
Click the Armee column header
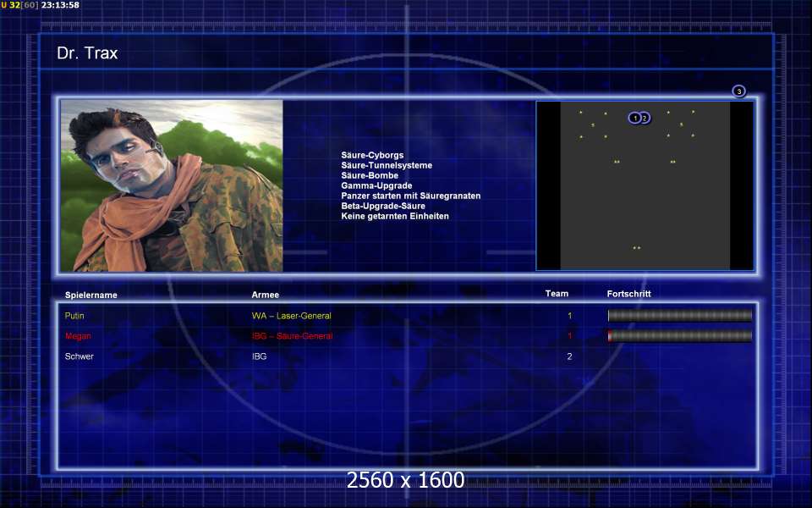(265, 295)
